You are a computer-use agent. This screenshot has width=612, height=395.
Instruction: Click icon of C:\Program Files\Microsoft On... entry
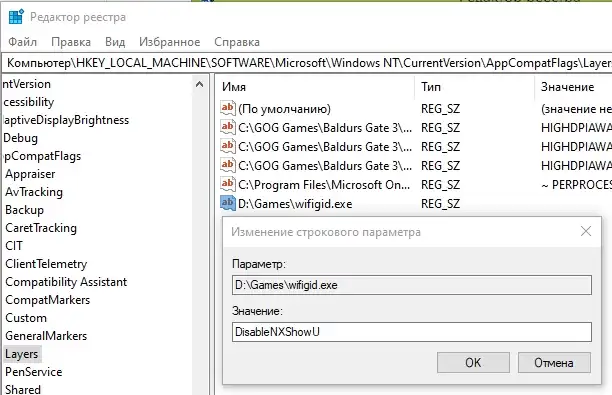(228, 184)
